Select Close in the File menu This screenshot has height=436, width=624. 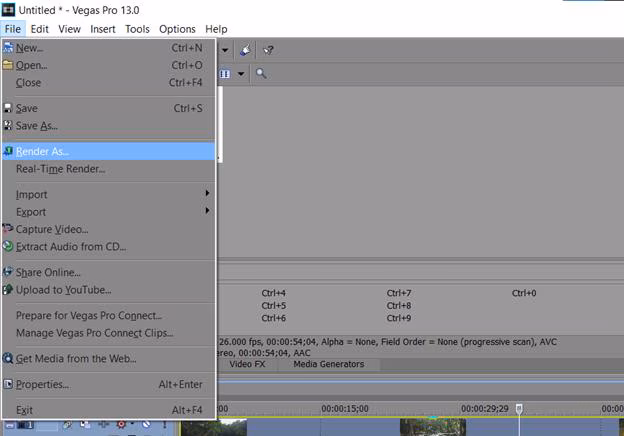(108, 83)
